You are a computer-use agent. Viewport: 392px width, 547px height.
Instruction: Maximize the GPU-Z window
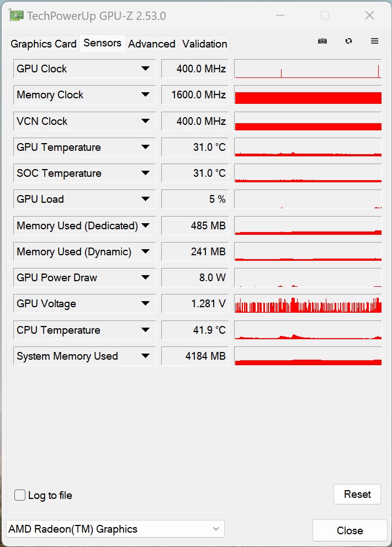(x=325, y=15)
